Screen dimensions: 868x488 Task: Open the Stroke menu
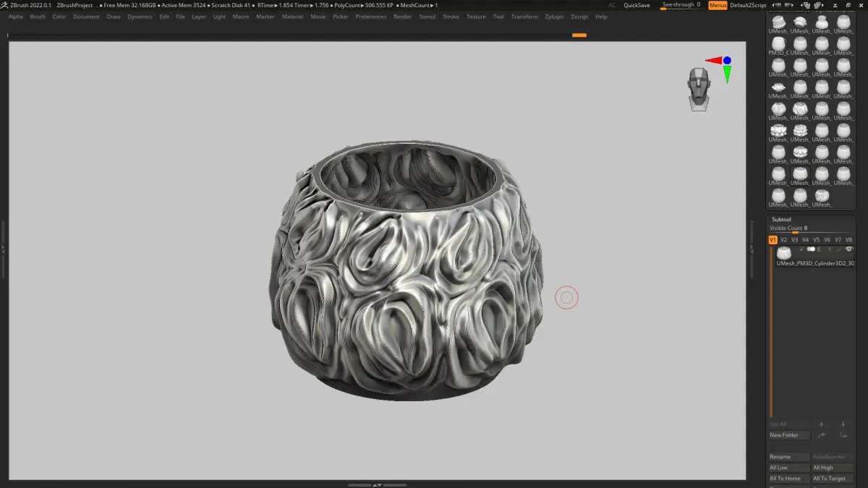point(451,17)
